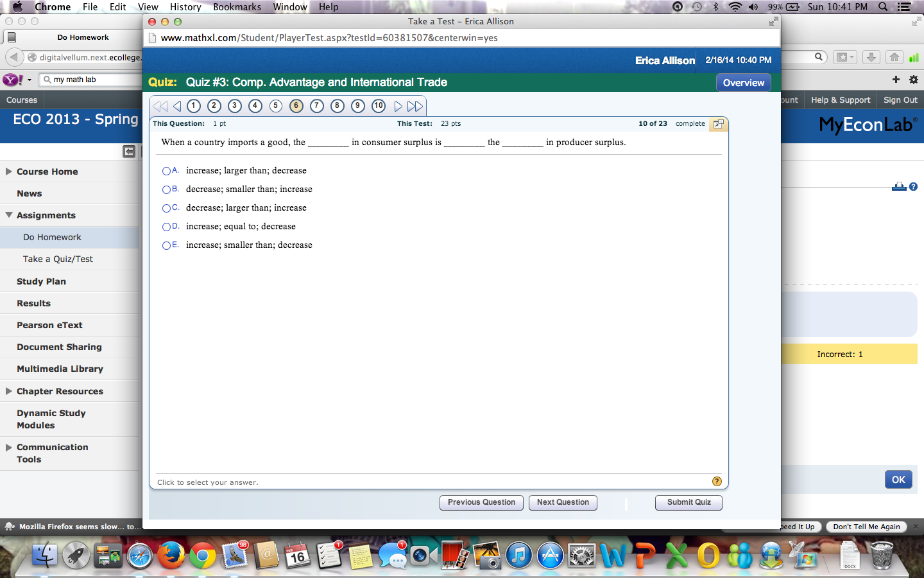Click the Previous Question button
The image size is (924, 578).
click(x=481, y=502)
